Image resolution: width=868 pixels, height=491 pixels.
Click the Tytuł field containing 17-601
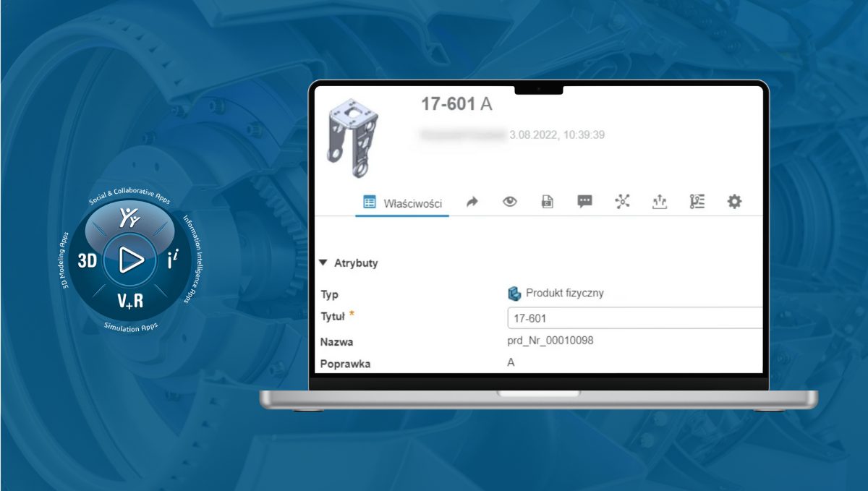click(635, 317)
